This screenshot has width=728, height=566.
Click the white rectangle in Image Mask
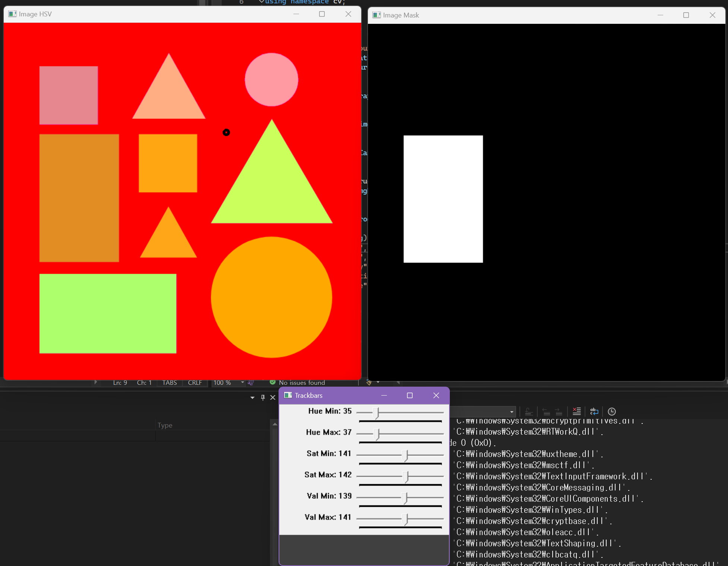click(x=443, y=199)
